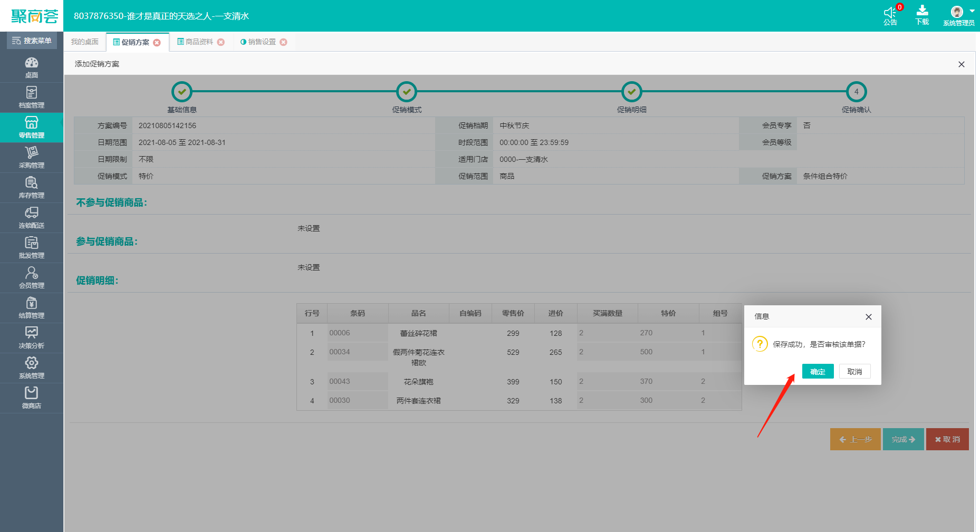Click the 搜索菜单 search menu button
The height and width of the screenshot is (532, 980).
(x=32, y=41)
